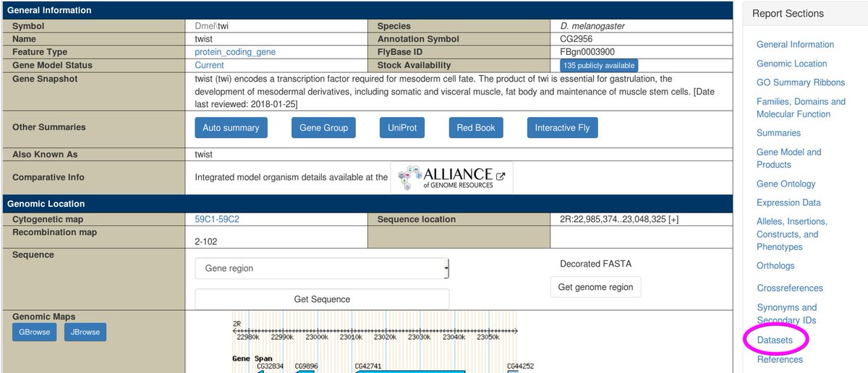
Task: Open the JBrowse genomic map
Action: (85, 333)
